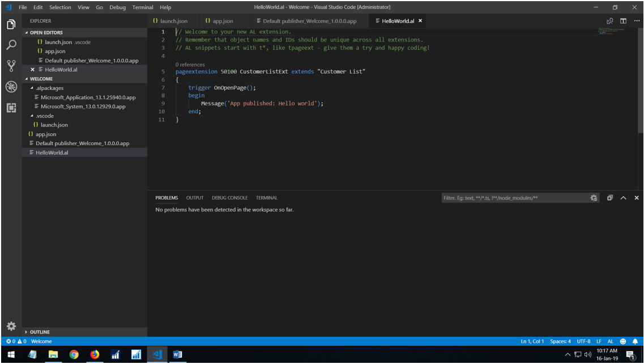Viewport: 644px width, 364px height.
Task: Change encoding via UTF-8 status item
Action: pyautogui.click(x=583, y=341)
